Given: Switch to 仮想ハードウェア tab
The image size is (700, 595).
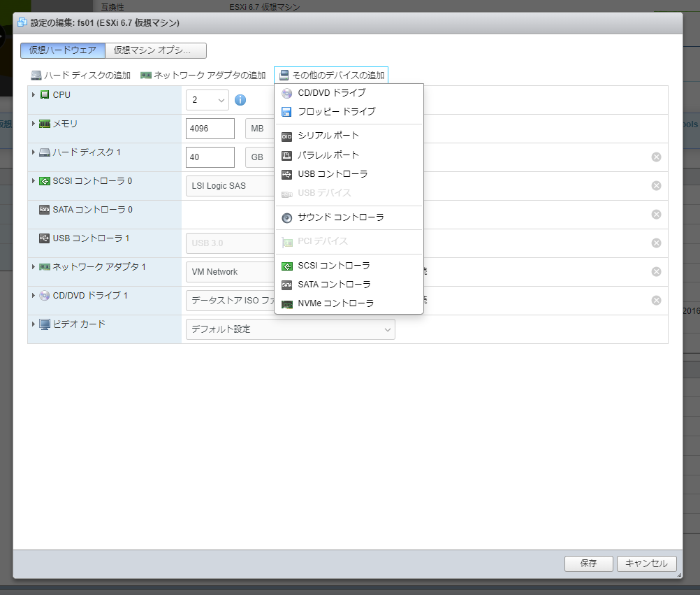Looking at the screenshot, I should [62, 50].
